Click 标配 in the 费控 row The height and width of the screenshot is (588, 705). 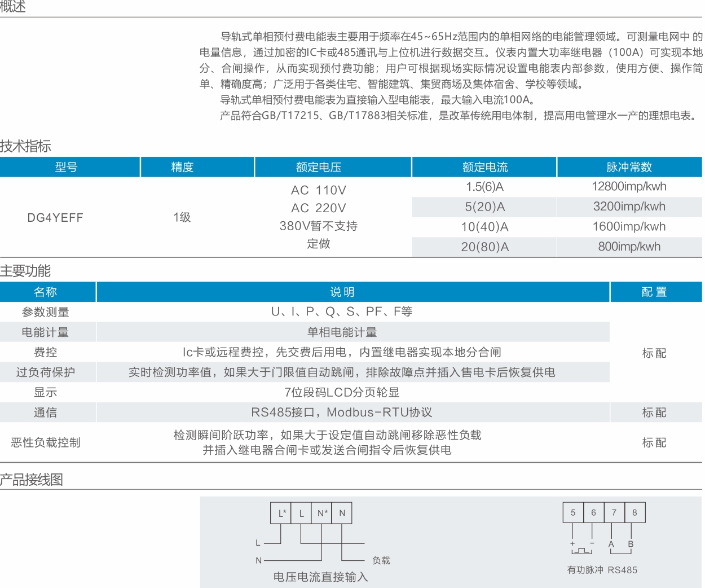point(654,353)
